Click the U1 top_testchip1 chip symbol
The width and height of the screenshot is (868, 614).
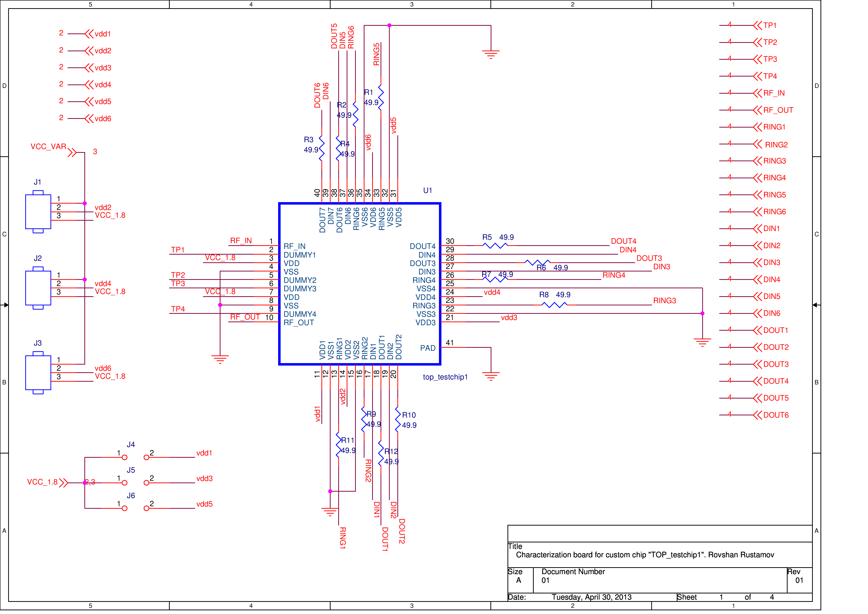(360, 284)
